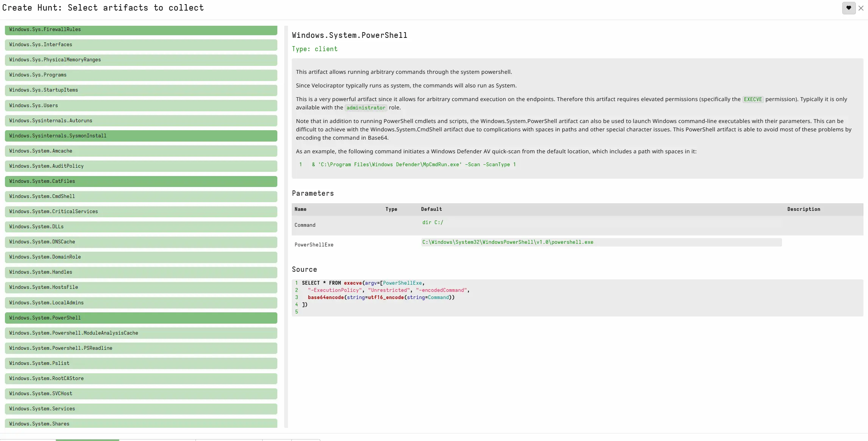Viewport: 868px width, 441px height.
Task: Select Windows.System.DomainRole artifact
Action: click(141, 257)
